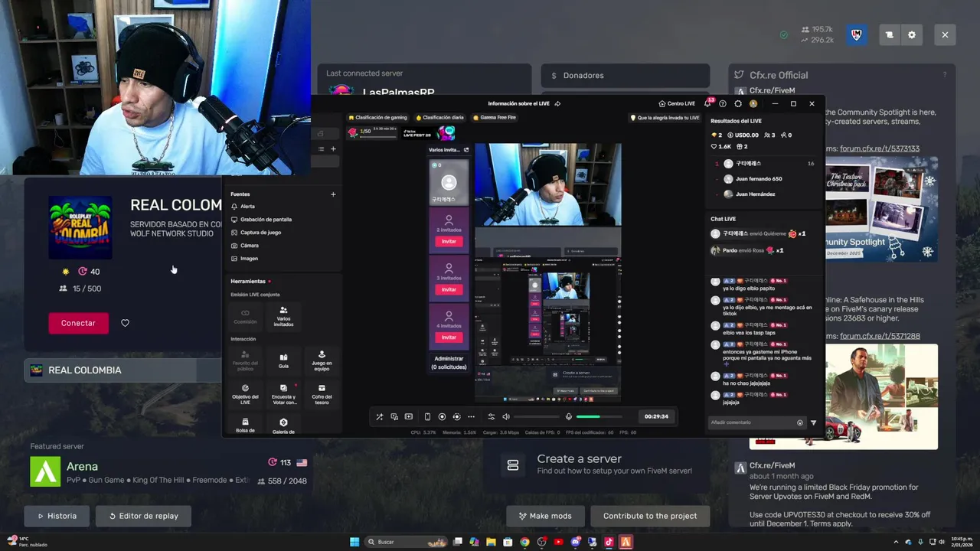
Task: Open the three-dots more options in LIVE toolbar
Action: [x=471, y=416]
